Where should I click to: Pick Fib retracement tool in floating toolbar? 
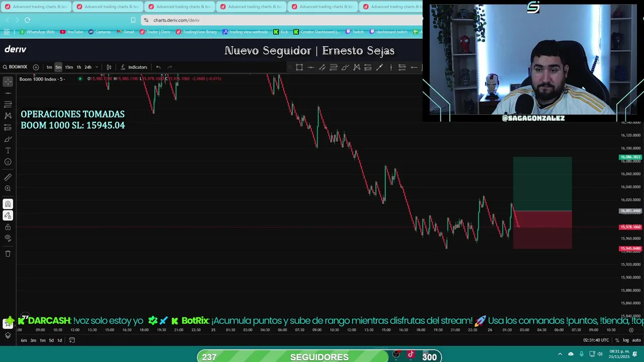[x=334, y=67]
